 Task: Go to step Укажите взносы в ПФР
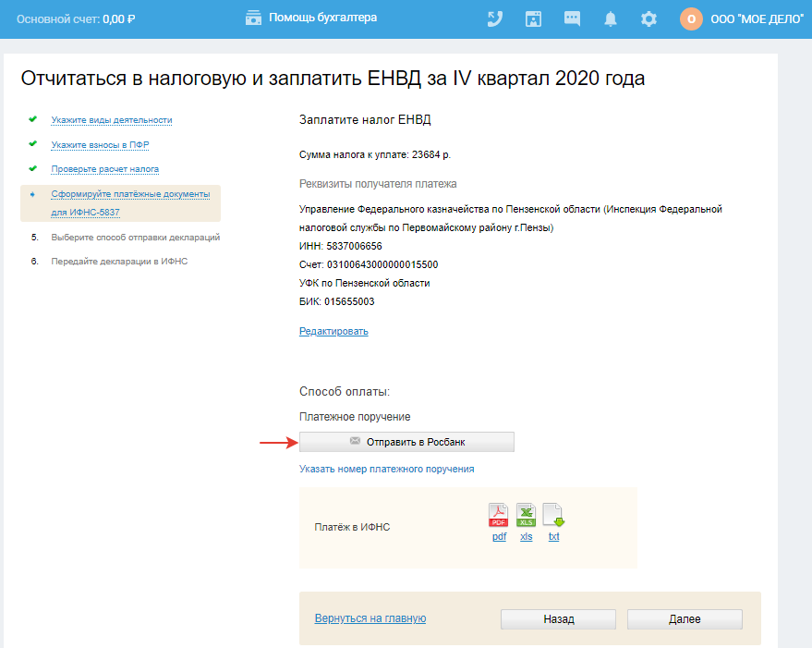coord(101,145)
